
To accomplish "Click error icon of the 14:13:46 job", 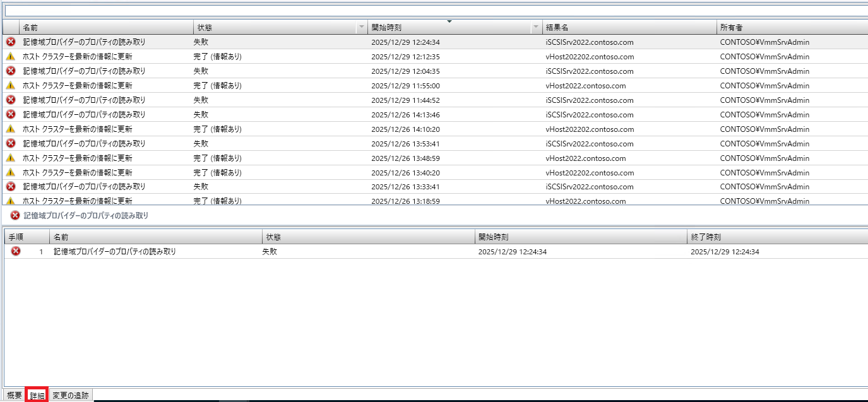I will [10, 115].
